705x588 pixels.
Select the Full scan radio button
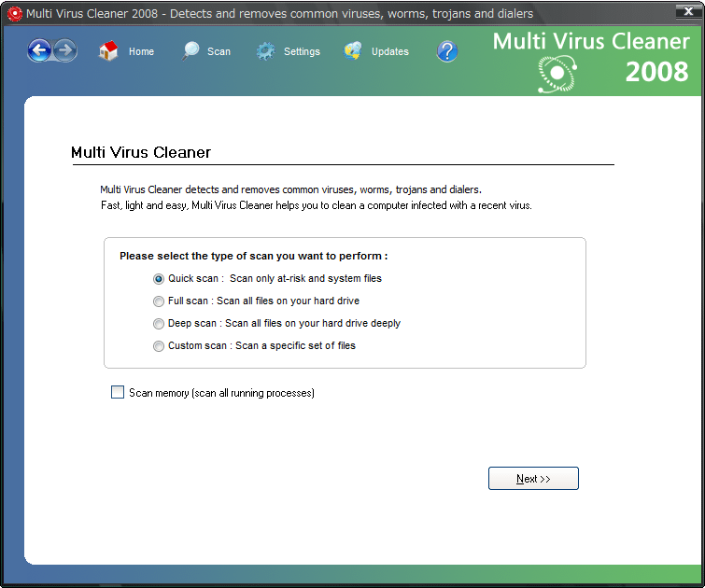tap(158, 301)
